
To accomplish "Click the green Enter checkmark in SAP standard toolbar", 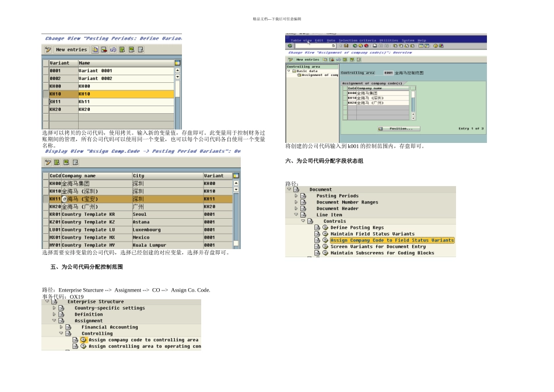I will pyautogui.click(x=290, y=45).
